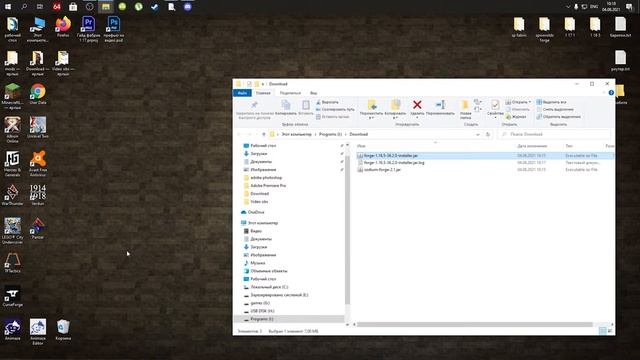Click the Windows Start button
The height and width of the screenshot is (360, 640).
(8, 7)
